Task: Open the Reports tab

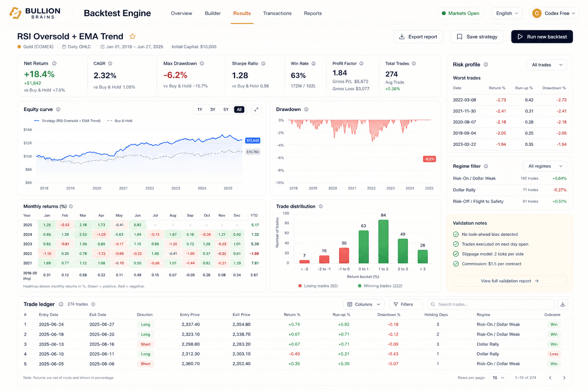Action: click(x=313, y=13)
